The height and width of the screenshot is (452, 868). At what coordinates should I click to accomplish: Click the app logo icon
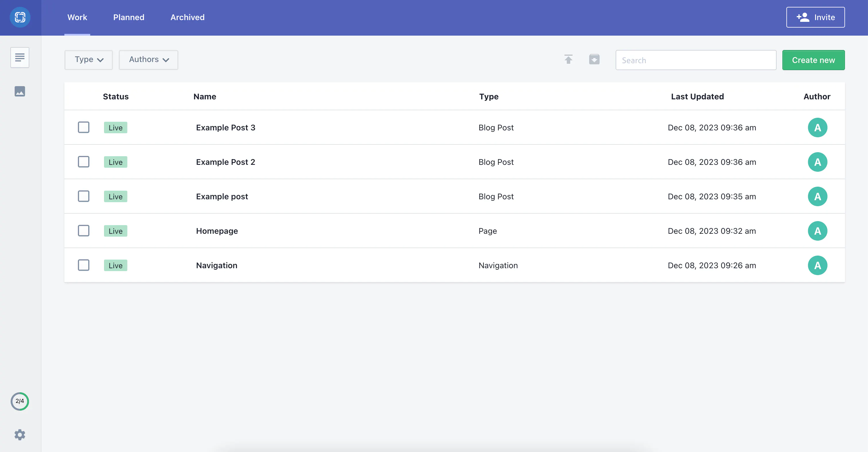coord(20,17)
